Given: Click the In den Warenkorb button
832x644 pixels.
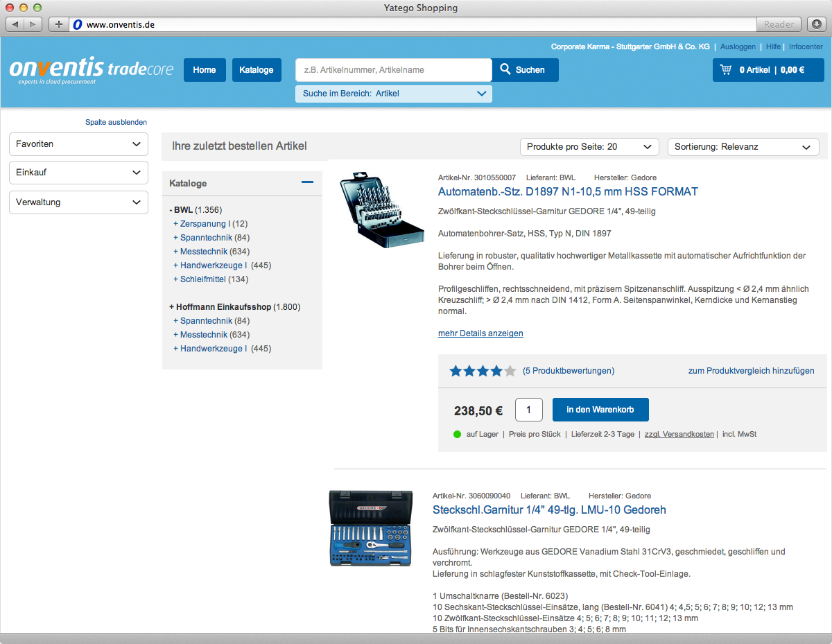Looking at the screenshot, I should tap(600, 410).
